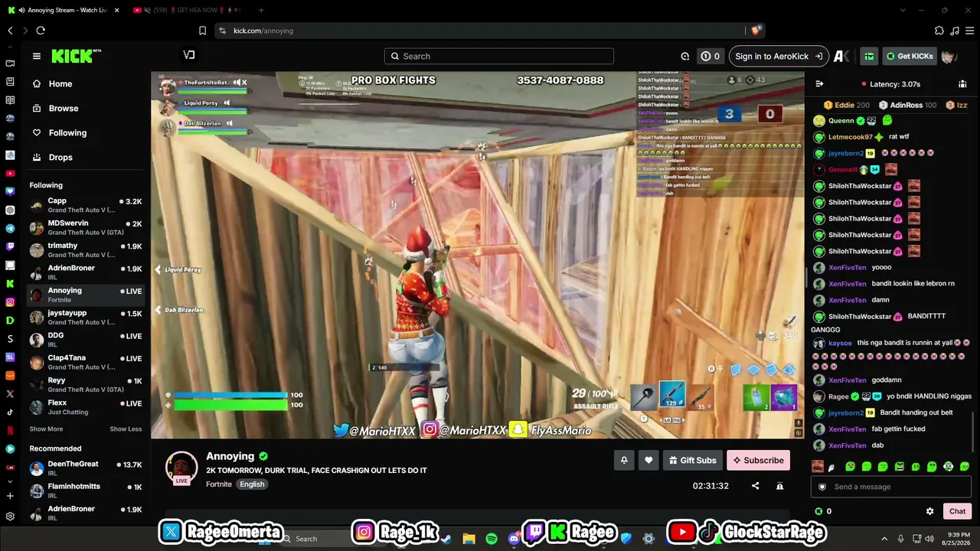The width and height of the screenshot is (980, 551).
Task: Open the Kick hamburger sidebar menu
Action: (x=36, y=56)
